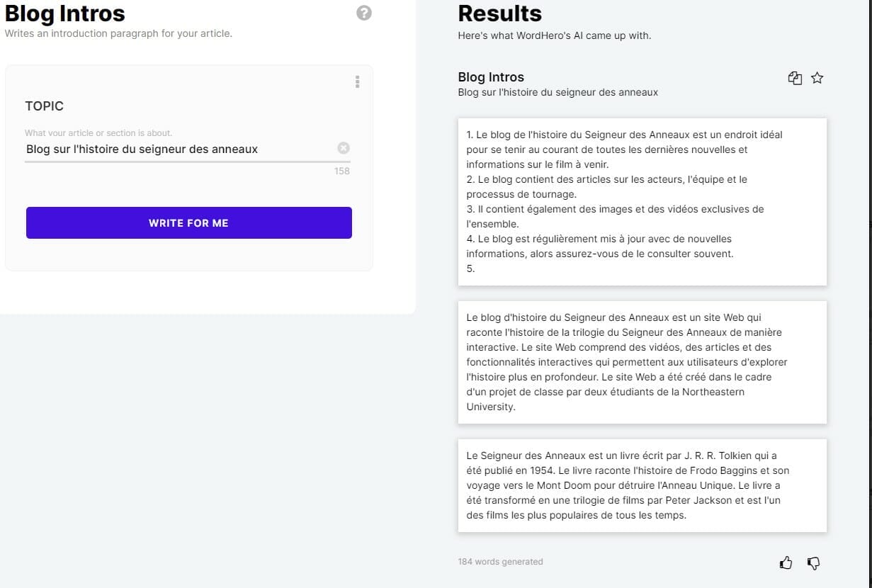Click the help question mark icon
Screen dimensions: 872x588
click(x=364, y=13)
